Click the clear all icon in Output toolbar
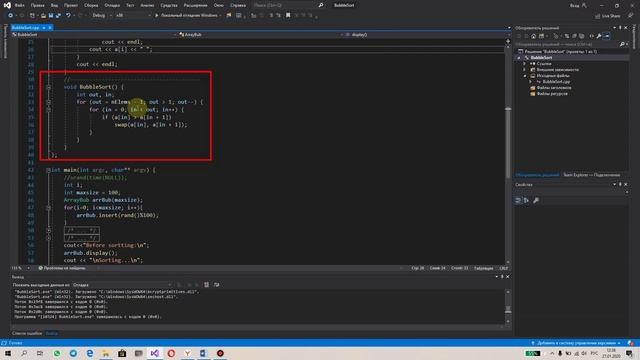This screenshot has width=640, height=360. 207,285
